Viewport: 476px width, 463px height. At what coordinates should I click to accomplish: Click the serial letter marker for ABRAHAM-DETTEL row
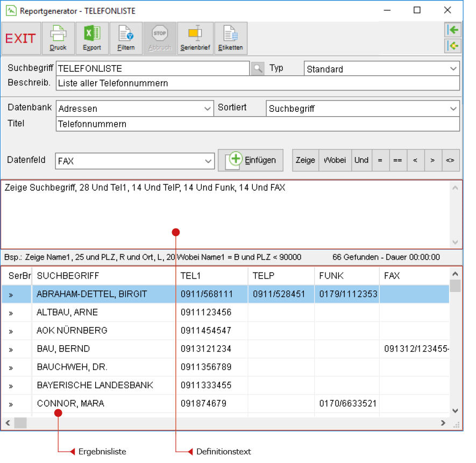[x=11, y=295]
